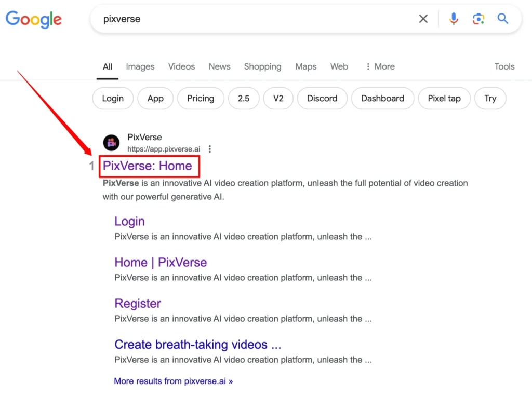The height and width of the screenshot is (397, 532).
Task: Open Google Lens image search icon
Action: pos(478,19)
